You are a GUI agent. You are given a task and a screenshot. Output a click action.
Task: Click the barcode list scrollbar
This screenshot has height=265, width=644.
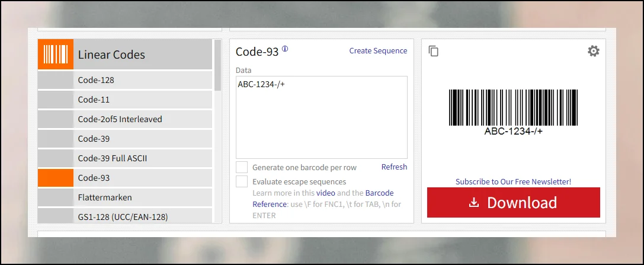217,65
